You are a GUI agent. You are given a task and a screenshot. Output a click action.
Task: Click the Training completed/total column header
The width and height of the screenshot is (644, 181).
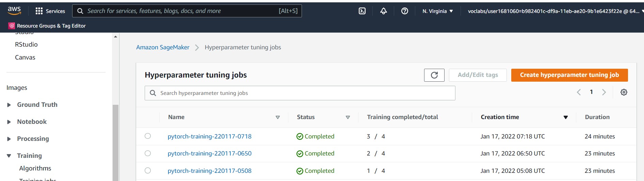tap(402, 117)
